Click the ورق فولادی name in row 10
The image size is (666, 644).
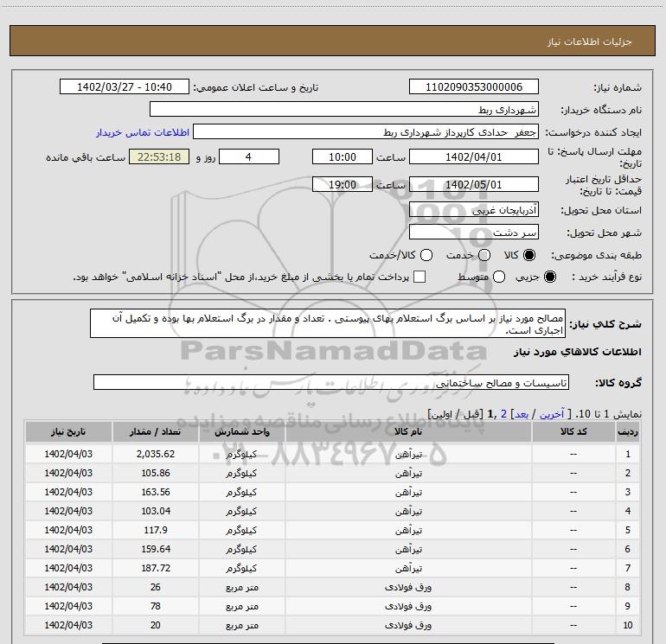(408, 625)
